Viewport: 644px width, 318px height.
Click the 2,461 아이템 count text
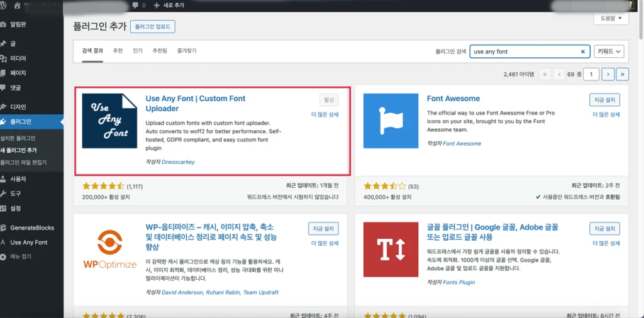coord(519,74)
